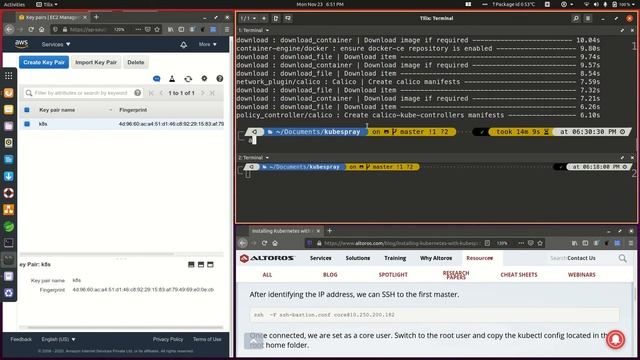
Task: Open Altoros Services menu
Action: coord(320,258)
